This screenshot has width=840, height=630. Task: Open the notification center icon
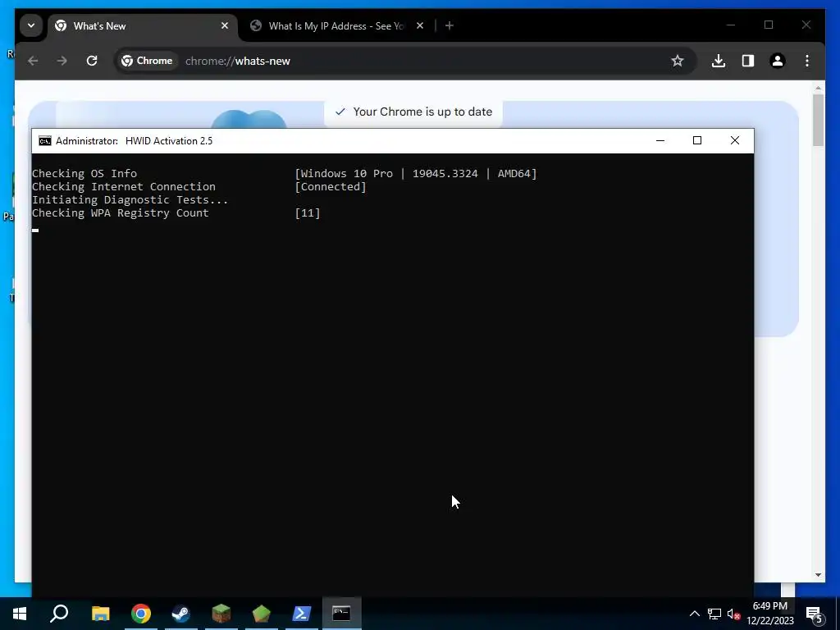815,614
